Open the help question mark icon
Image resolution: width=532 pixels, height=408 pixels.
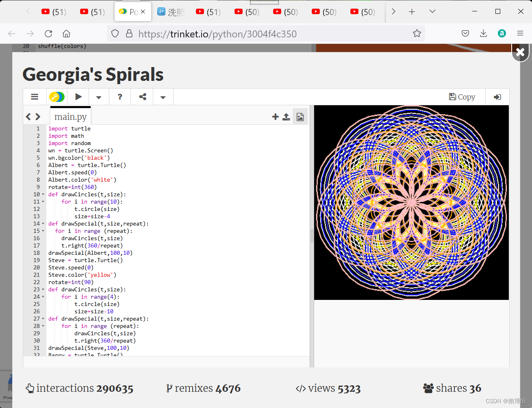click(x=119, y=97)
